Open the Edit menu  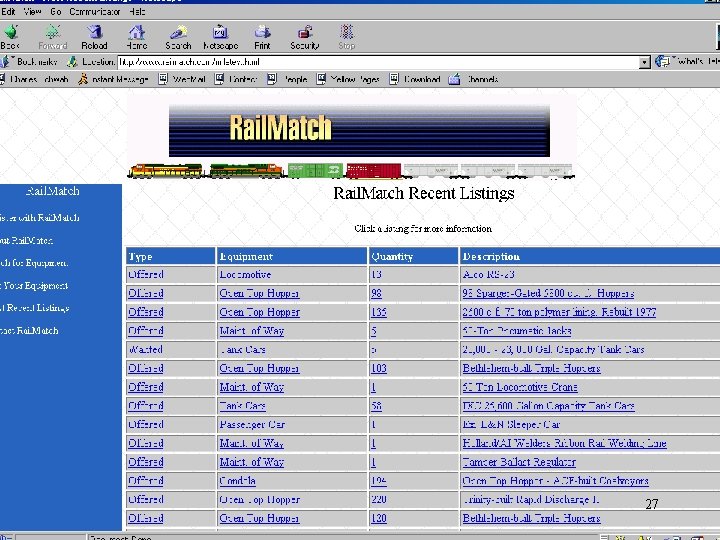point(8,11)
